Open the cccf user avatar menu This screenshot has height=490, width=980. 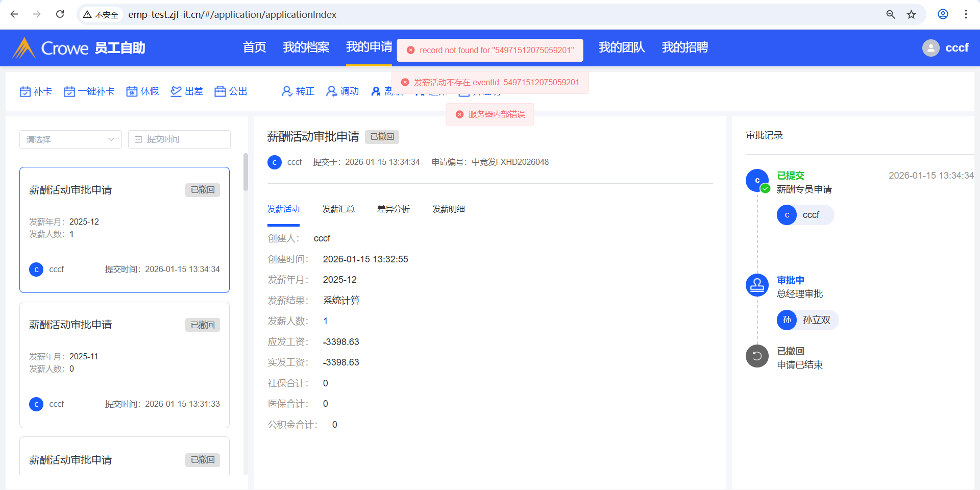point(930,48)
